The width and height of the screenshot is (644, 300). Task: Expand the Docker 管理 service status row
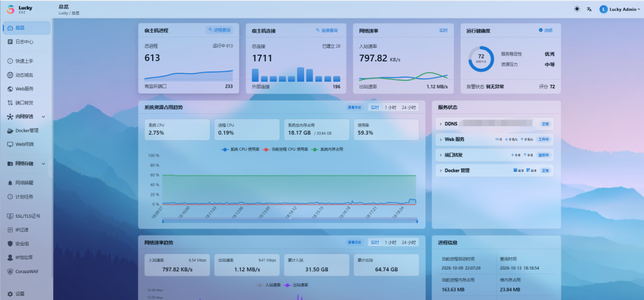click(494, 170)
